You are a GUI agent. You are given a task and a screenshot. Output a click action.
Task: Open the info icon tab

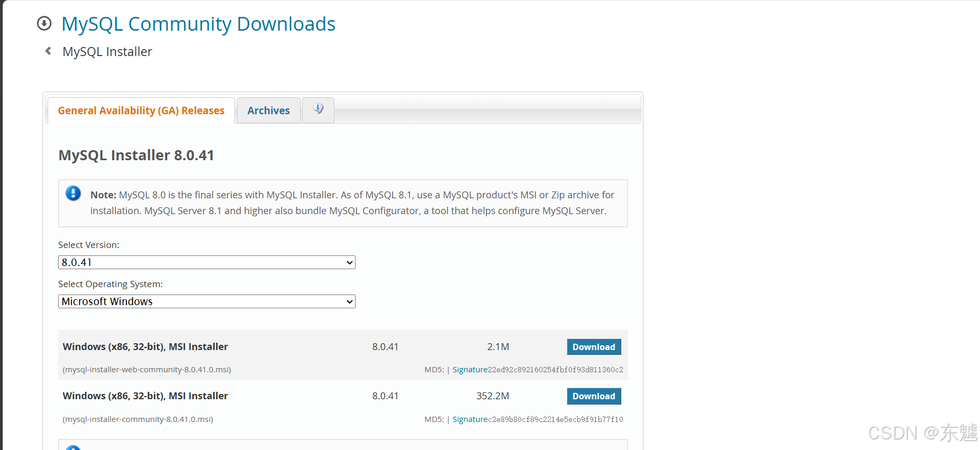coord(318,109)
